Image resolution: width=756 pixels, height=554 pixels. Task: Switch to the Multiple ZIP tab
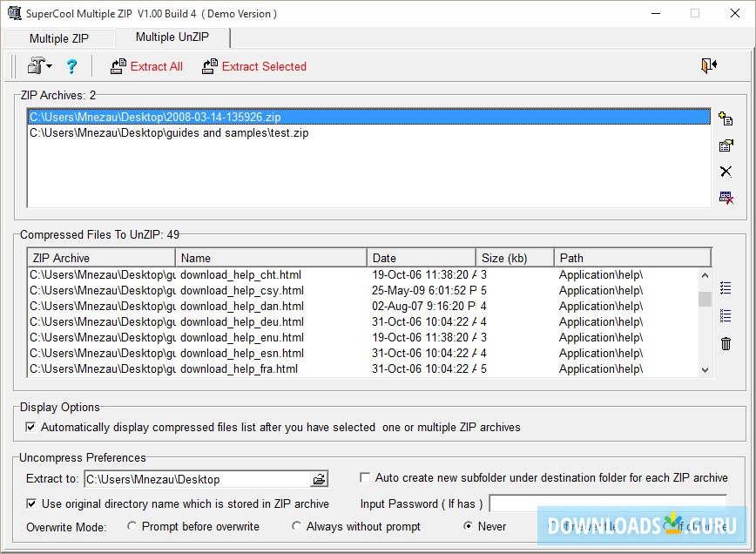click(x=59, y=38)
